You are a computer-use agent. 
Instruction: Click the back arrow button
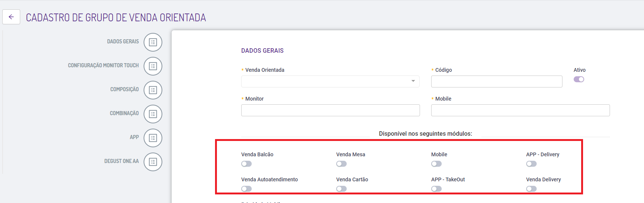[x=11, y=17]
